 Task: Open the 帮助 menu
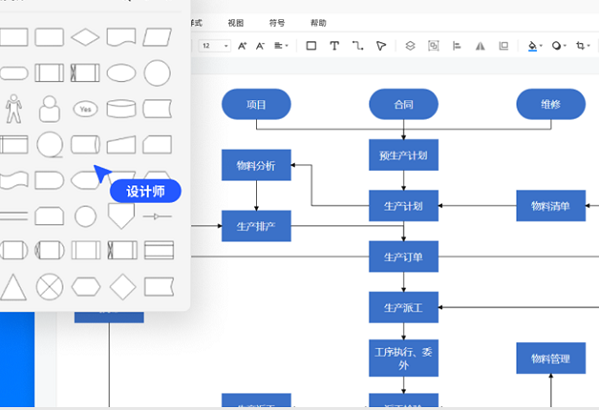[318, 23]
